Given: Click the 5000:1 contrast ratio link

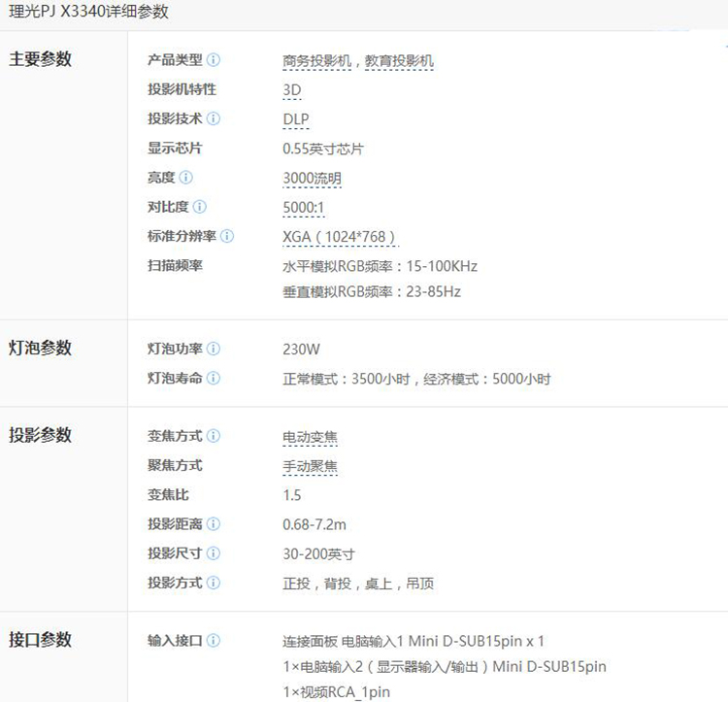Looking at the screenshot, I should point(304,208).
